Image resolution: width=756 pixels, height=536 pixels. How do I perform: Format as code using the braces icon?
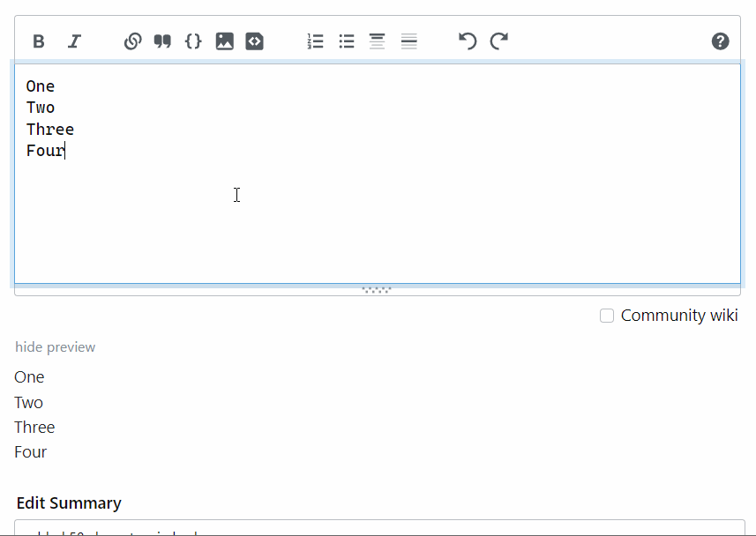click(x=193, y=41)
